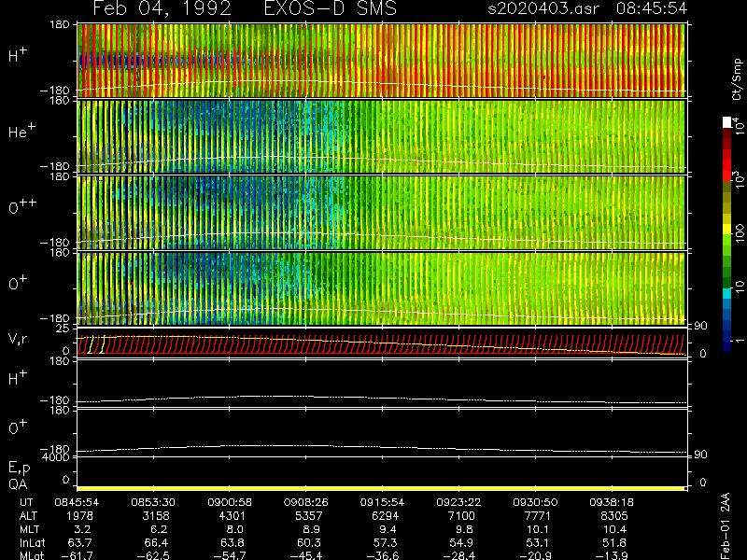Click the UT value '0853:30'
This screenshot has width=747, height=560.
coord(153,502)
